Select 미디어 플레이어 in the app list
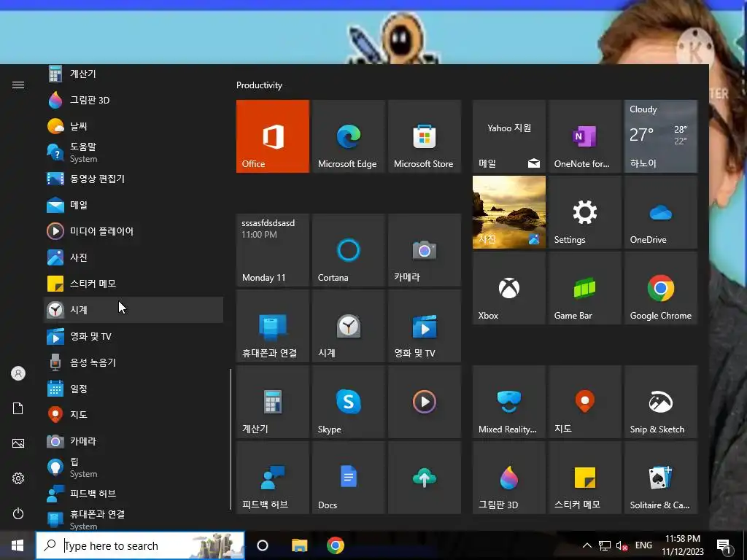 (133, 231)
